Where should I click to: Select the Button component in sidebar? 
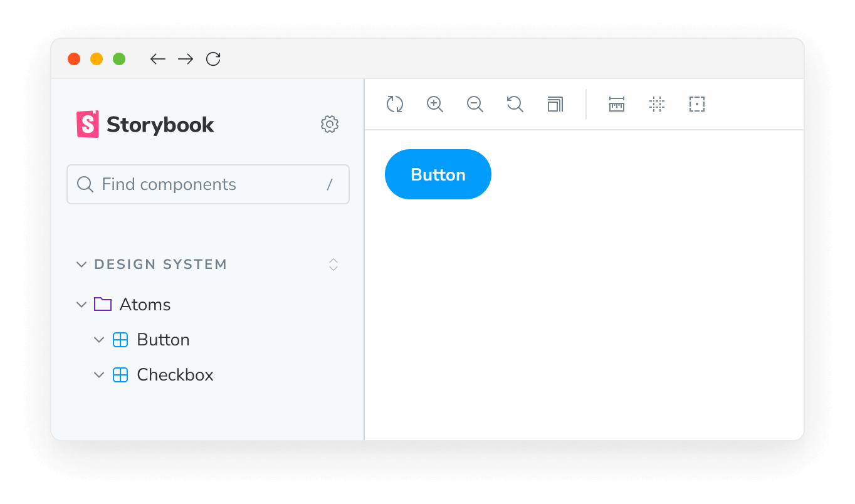[163, 339]
